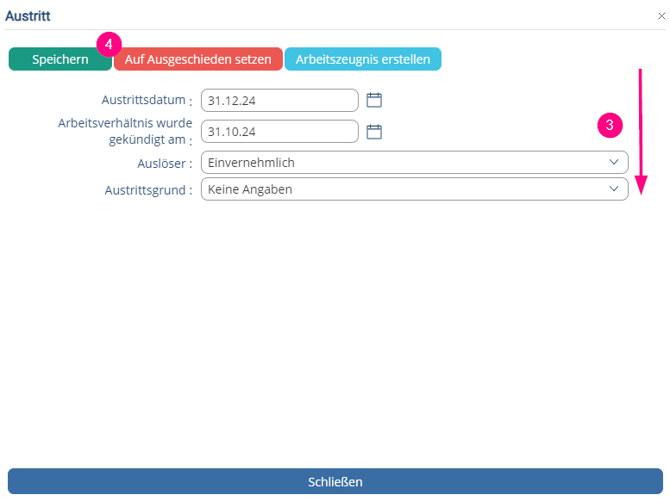Click the pink annotation badge number 3

(x=610, y=126)
